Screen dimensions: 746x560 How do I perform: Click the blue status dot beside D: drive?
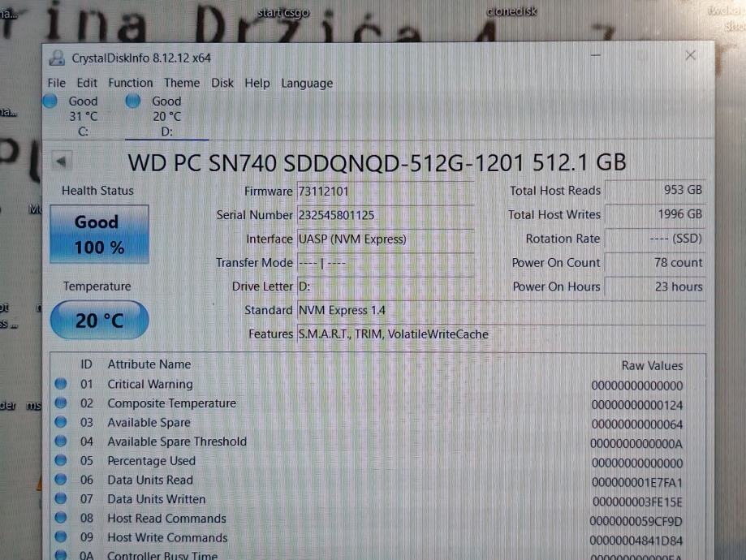point(133,101)
